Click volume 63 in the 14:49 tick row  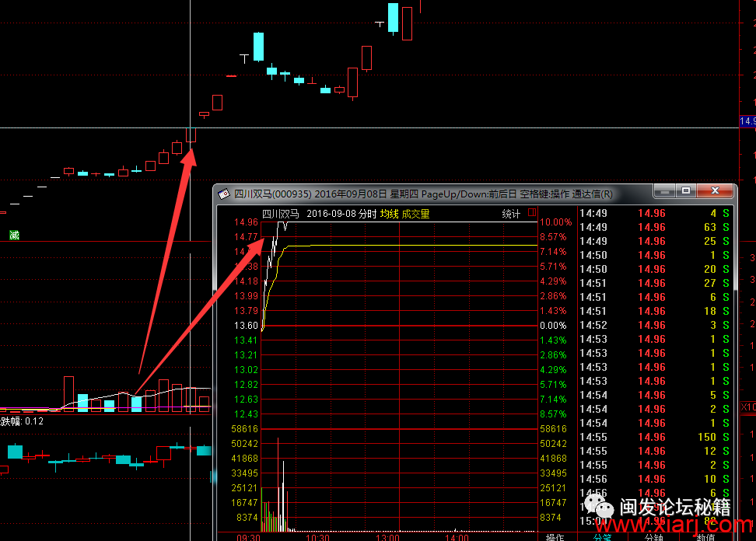tap(710, 227)
